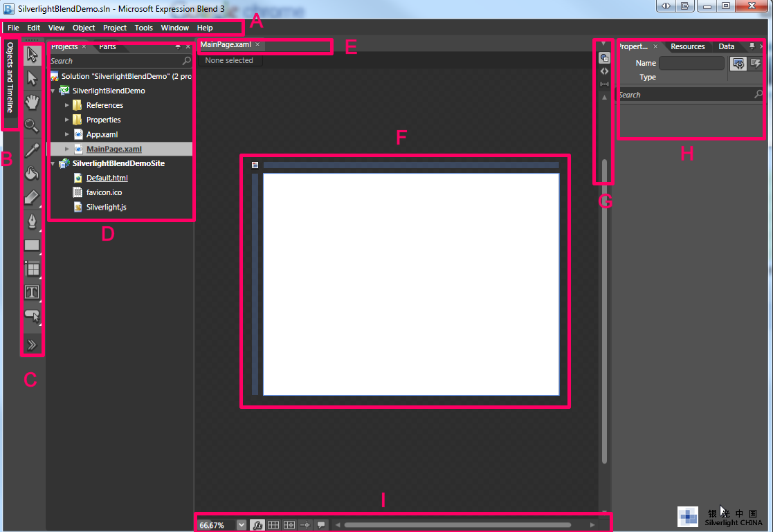The height and width of the screenshot is (532, 773).
Task: Open the Project menu
Action: click(115, 28)
